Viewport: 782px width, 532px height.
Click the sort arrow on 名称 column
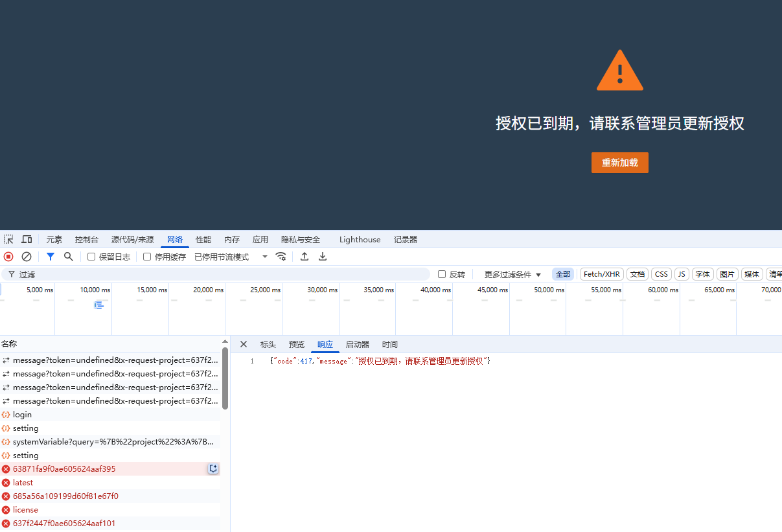[x=225, y=343]
